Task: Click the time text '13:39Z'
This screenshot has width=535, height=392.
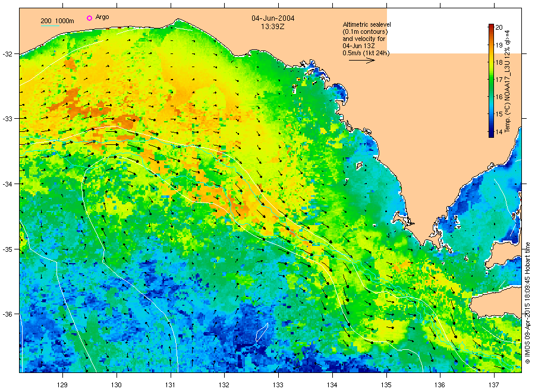Action: click(x=273, y=27)
